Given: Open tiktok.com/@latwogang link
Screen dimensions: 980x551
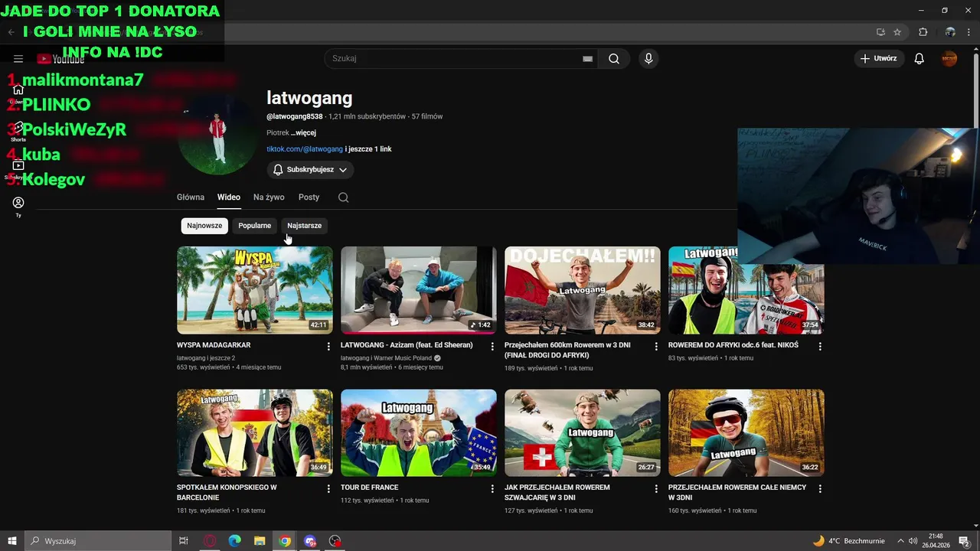Looking at the screenshot, I should 305,149.
